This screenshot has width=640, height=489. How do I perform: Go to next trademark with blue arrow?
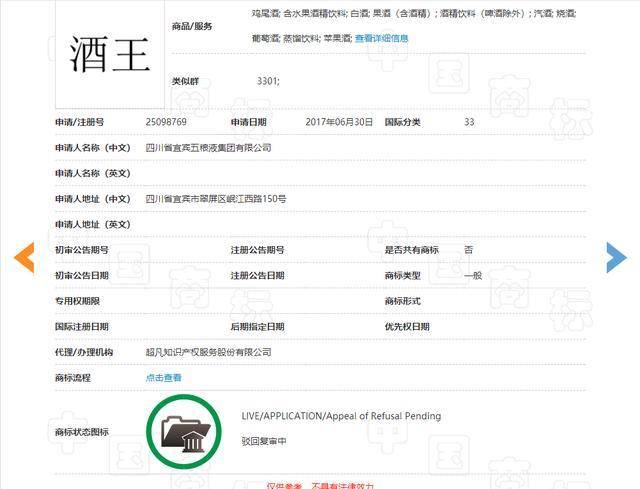(x=616, y=258)
